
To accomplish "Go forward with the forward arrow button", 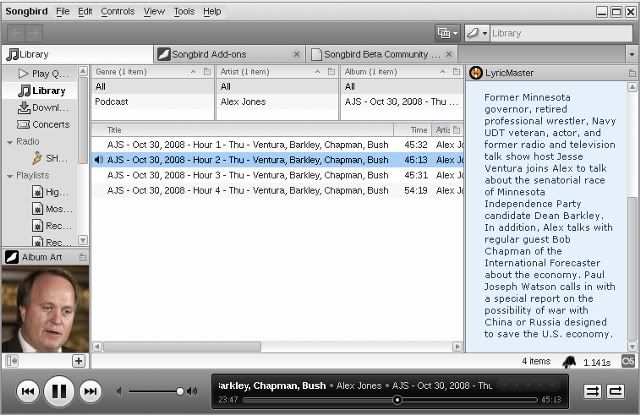I will tap(34, 33).
